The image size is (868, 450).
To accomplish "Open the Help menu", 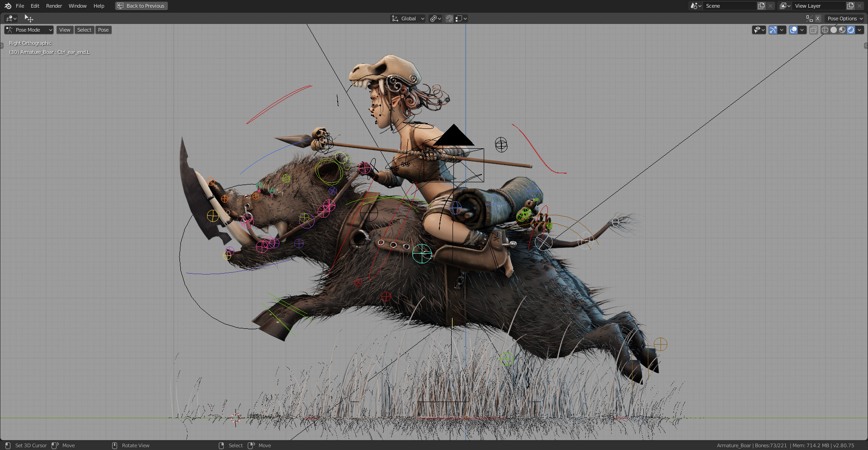I will (x=99, y=6).
